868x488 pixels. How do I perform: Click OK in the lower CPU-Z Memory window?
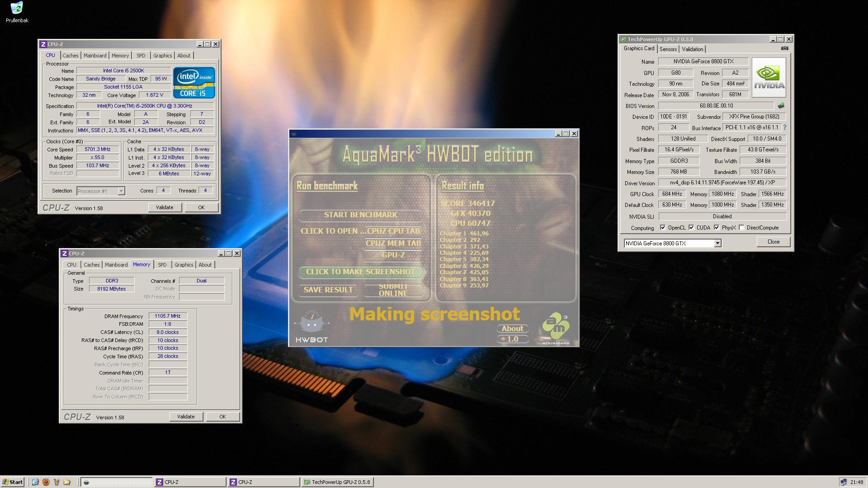222,417
